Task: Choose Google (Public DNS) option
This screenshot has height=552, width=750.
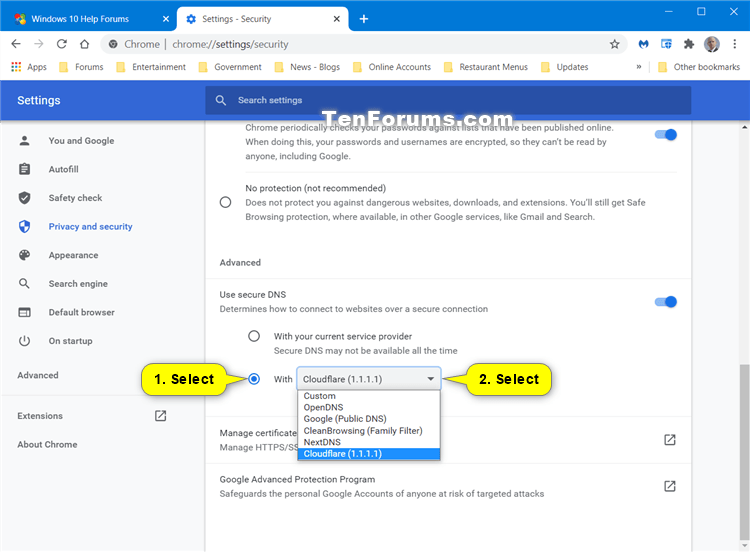Action: pyautogui.click(x=368, y=419)
